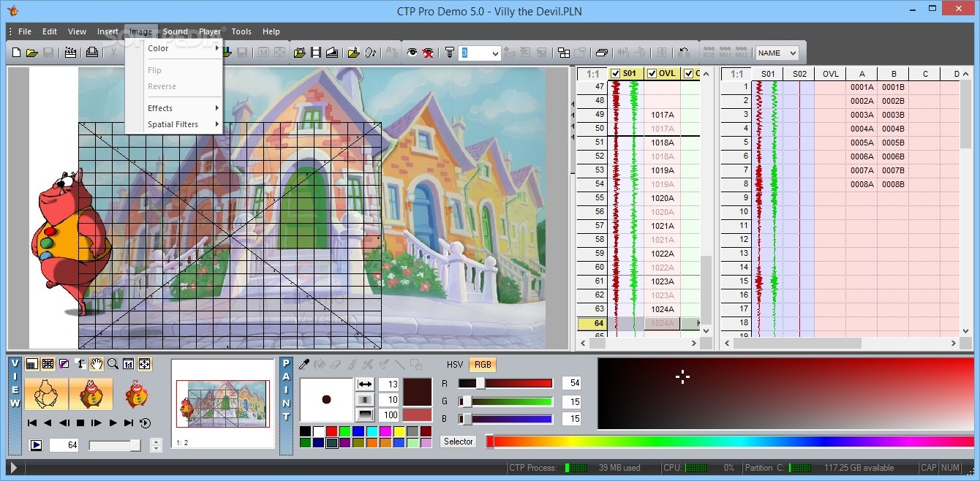This screenshot has height=481, width=980.
Task: Uncheck the OVL column checkbox
Action: (x=652, y=73)
